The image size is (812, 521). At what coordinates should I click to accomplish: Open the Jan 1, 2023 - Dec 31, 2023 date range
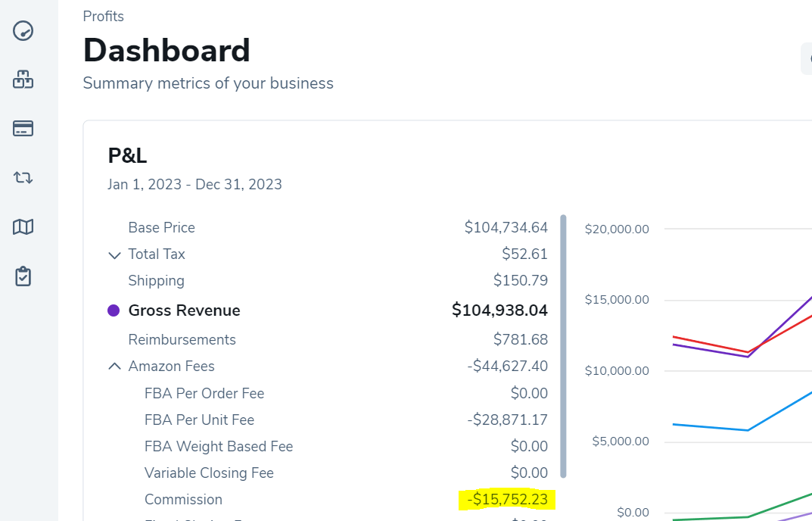(x=194, y=184)
